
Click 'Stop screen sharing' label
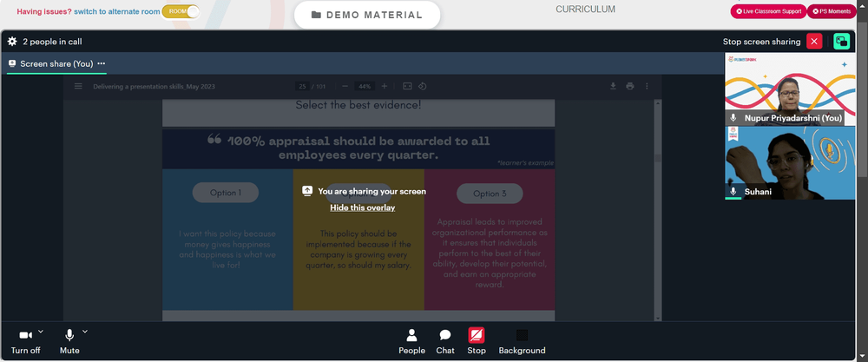tap(761, 42)
